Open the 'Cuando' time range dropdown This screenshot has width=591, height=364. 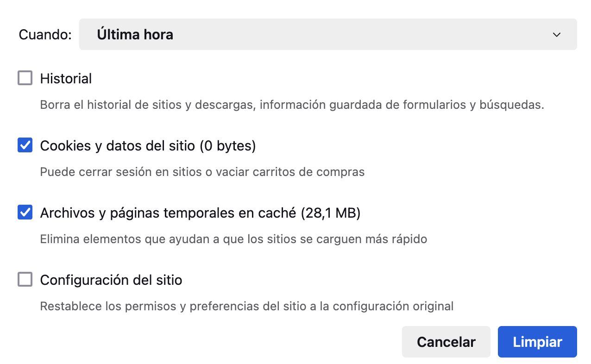(329, 34)
